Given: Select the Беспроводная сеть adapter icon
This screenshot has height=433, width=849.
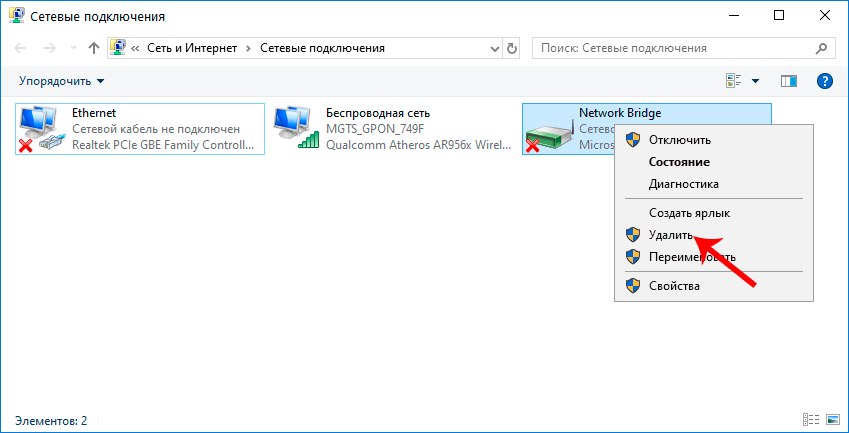Looking at the screenshot, I should pos(296,129).
